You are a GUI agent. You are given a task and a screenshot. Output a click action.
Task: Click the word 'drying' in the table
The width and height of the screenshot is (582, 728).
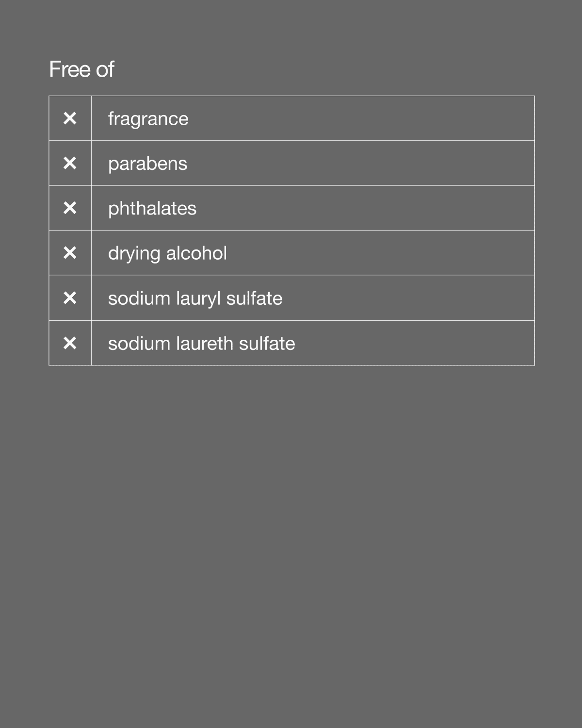134,253
